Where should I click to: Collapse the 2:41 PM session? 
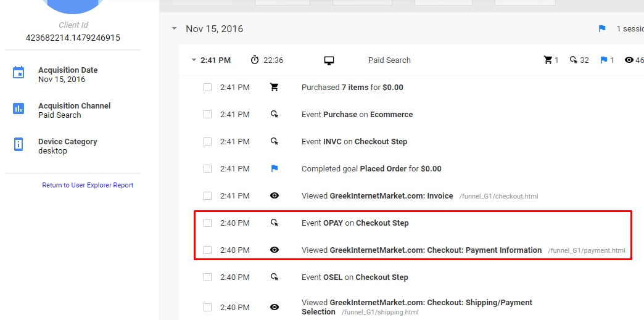pos(194,60)
